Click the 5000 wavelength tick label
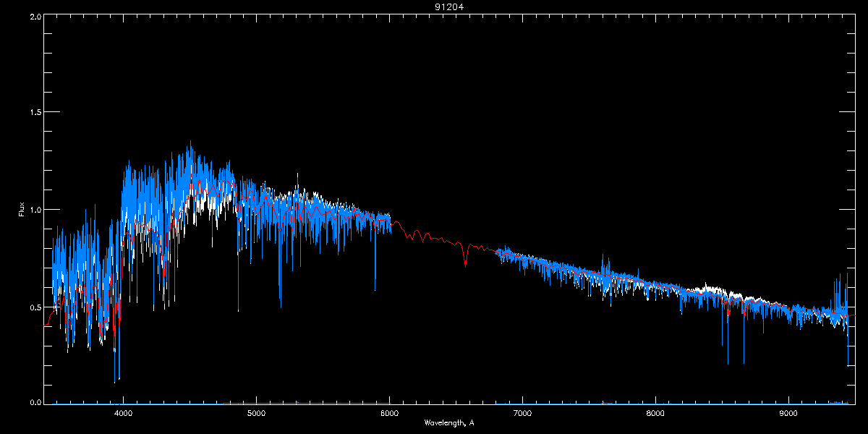 pyautogui.click(x=256, y=414)
